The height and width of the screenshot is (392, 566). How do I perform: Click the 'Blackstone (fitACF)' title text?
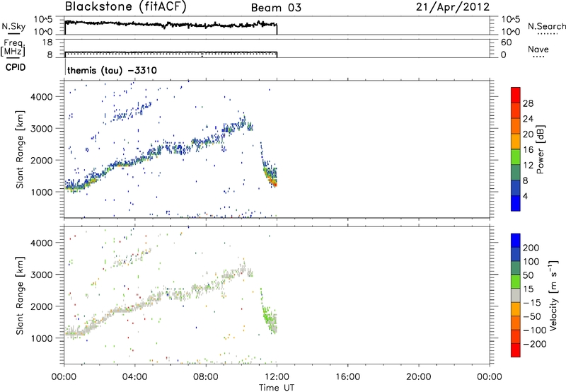126,6
